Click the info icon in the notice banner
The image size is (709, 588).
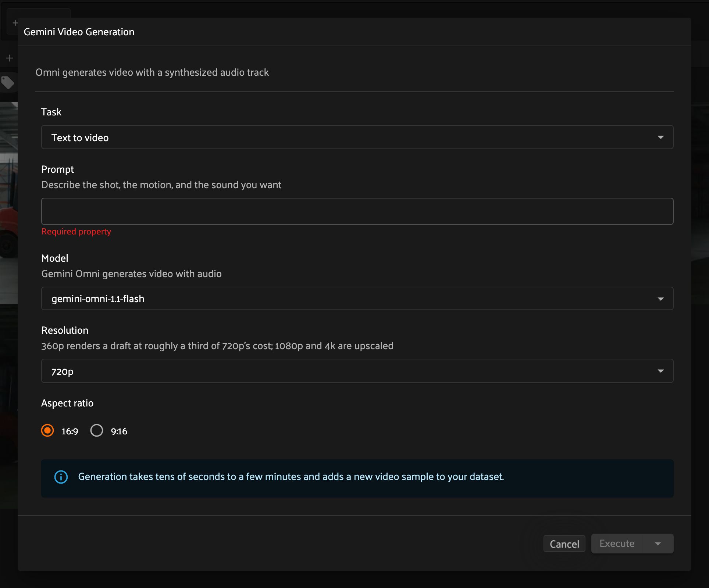click(x=61, y=477)
